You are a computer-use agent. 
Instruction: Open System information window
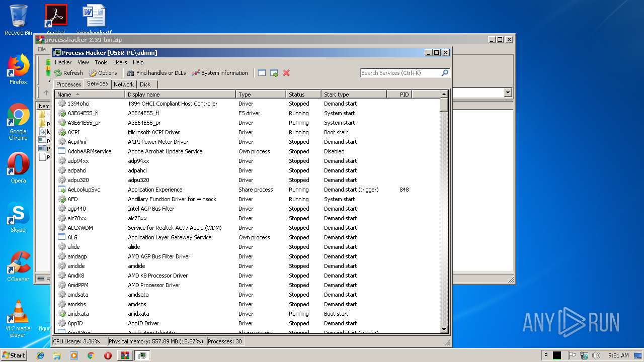point(220,73)
